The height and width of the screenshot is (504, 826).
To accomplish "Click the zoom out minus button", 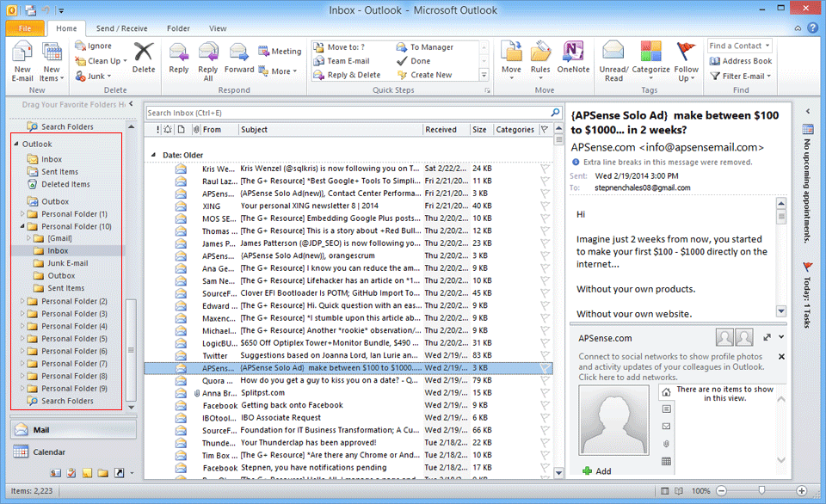I will (721, 491).
